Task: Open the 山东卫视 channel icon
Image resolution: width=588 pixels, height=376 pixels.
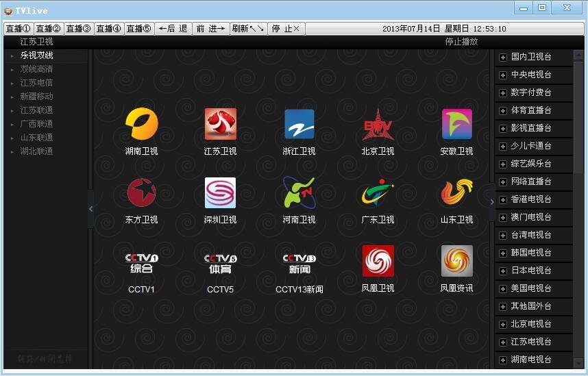Action: point(456,192)
